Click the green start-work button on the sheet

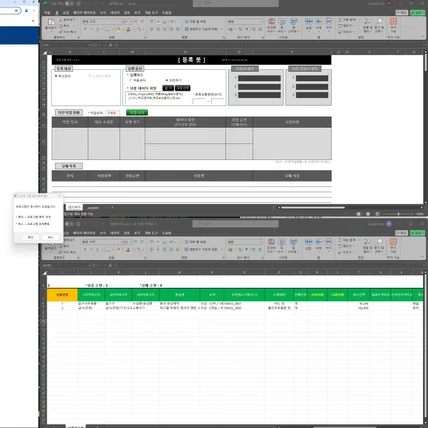click(x=137, y=113)
